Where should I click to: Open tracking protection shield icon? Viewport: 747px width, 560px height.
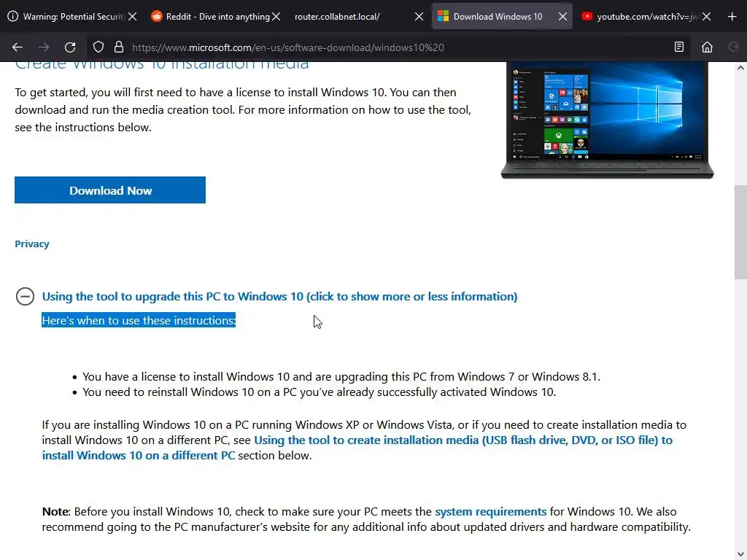click(98, 47)
